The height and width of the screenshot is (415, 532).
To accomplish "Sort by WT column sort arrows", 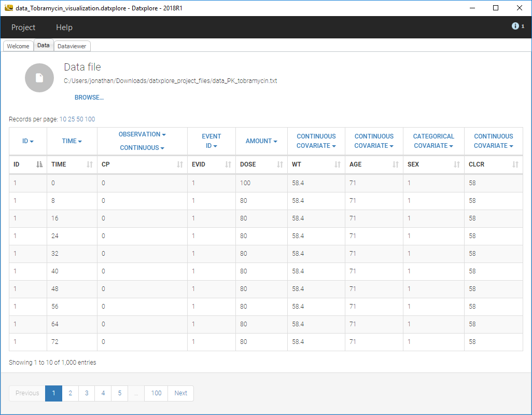I will (x=338, y=164).
